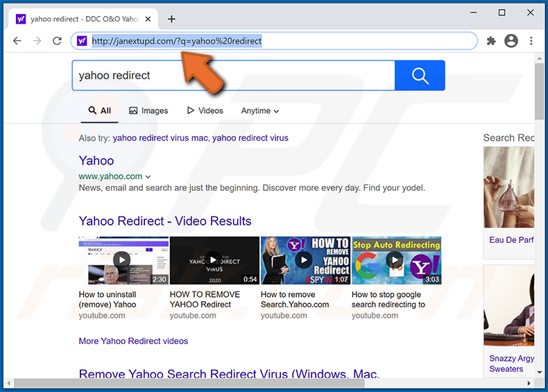Click the vertical scrollbar down arrow
The image size is (548, 392).
pyautogui.click(x=539, y=373)
